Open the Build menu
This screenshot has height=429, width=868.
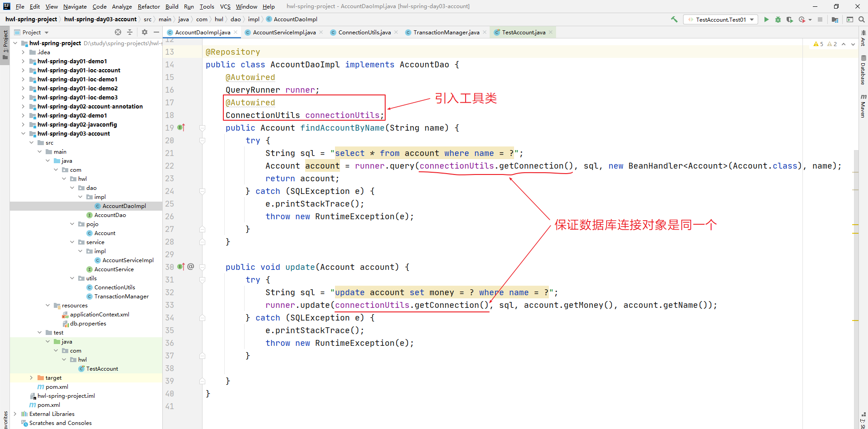coord(172,6)
